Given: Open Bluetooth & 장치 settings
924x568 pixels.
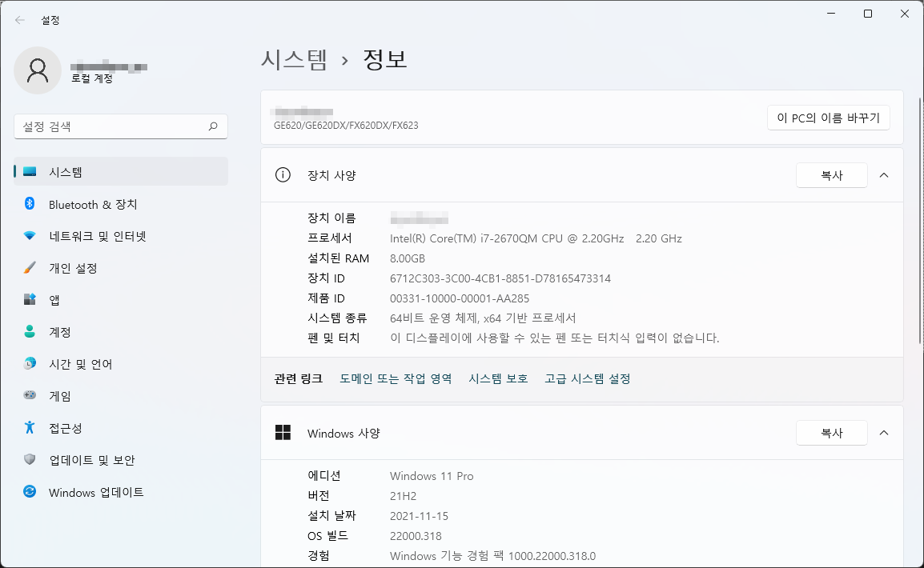Looking at the screenshot, I should 121,204.
